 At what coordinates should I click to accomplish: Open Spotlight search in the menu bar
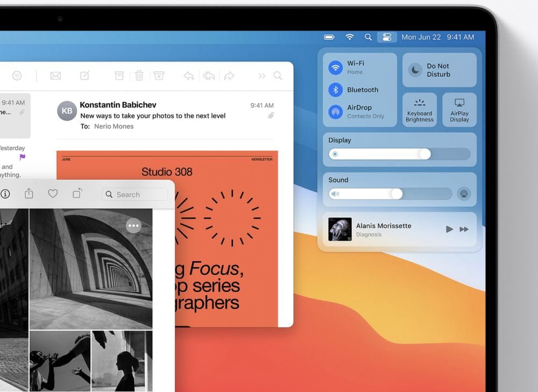coord(368,37)
